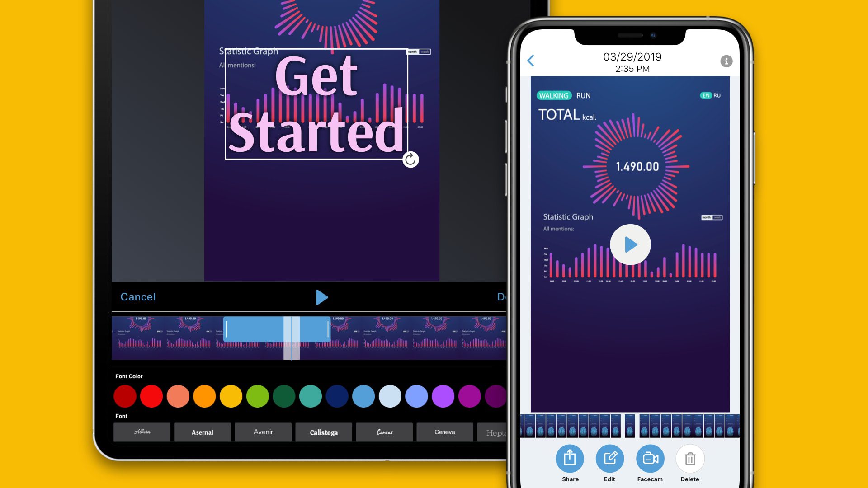Click play button on phone stat graph

point(630,244)
